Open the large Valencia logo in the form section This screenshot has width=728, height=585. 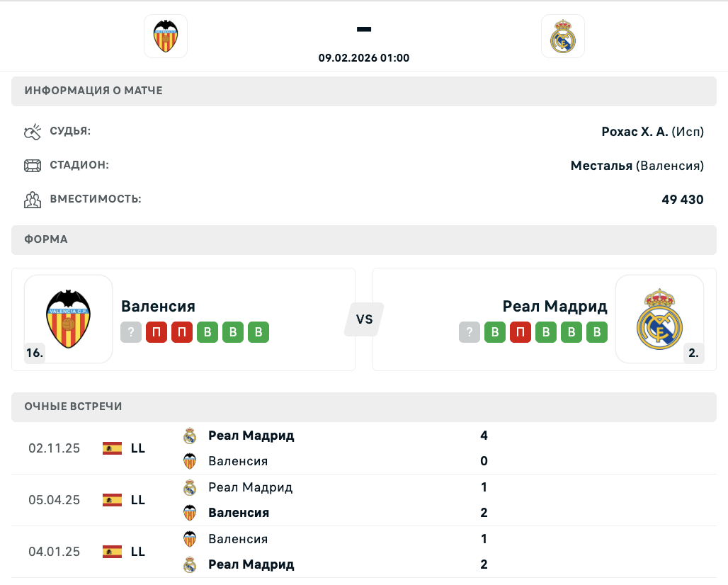pos(68,319)
